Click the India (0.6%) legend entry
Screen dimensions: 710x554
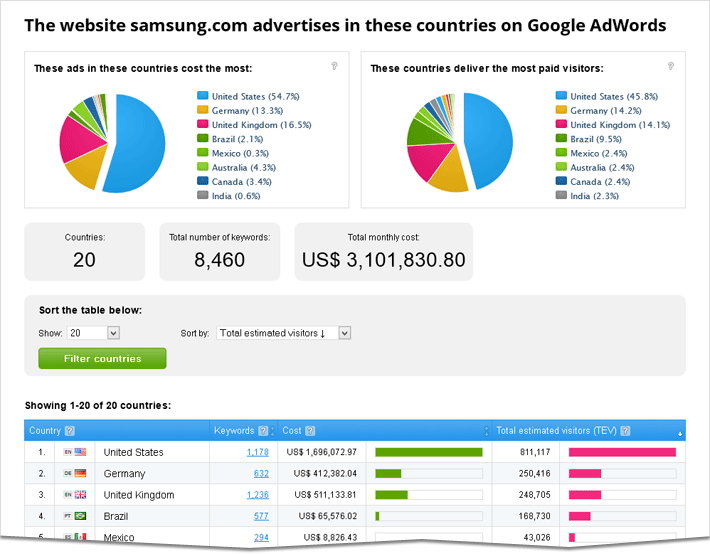(236, 196)
